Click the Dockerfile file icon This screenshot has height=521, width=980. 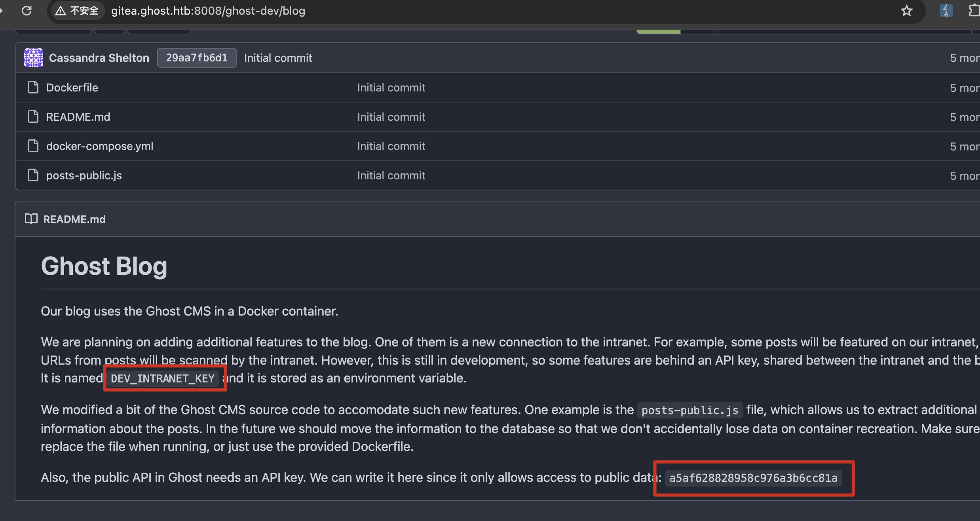[33, 87]
